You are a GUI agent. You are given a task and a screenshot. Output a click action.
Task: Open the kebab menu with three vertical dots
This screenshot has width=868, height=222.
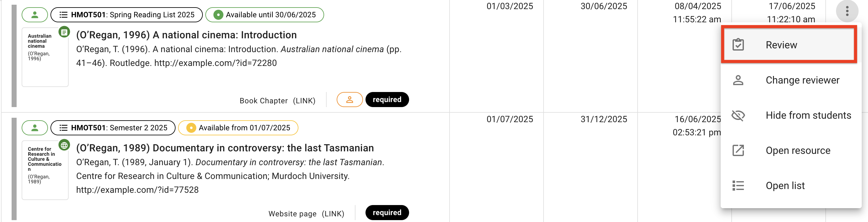(x=848, y=11)
